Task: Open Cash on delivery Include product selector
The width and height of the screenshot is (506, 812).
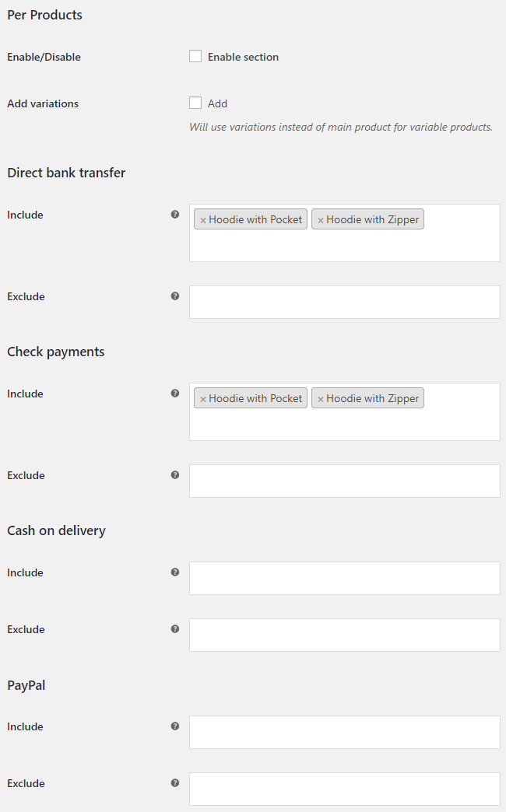Action: point(345,578)
